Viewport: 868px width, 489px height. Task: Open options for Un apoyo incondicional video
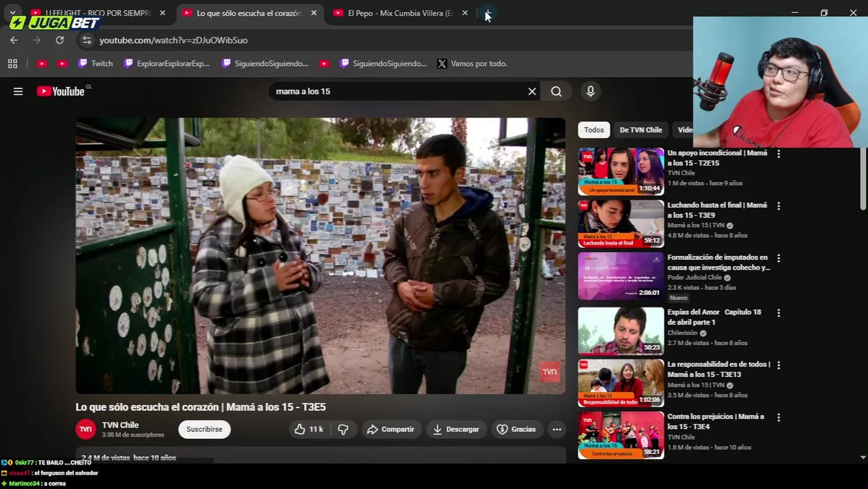click(x=778, y=154)
